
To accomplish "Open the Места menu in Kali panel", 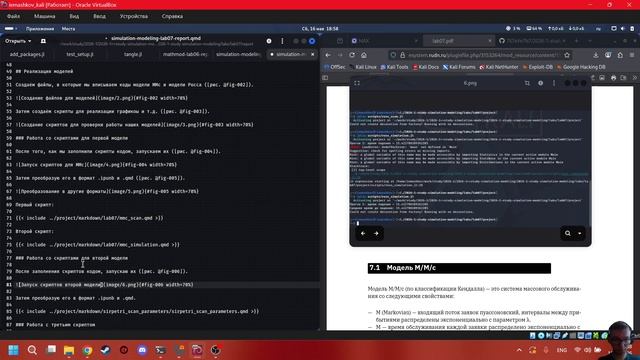I will click(68, 29).
